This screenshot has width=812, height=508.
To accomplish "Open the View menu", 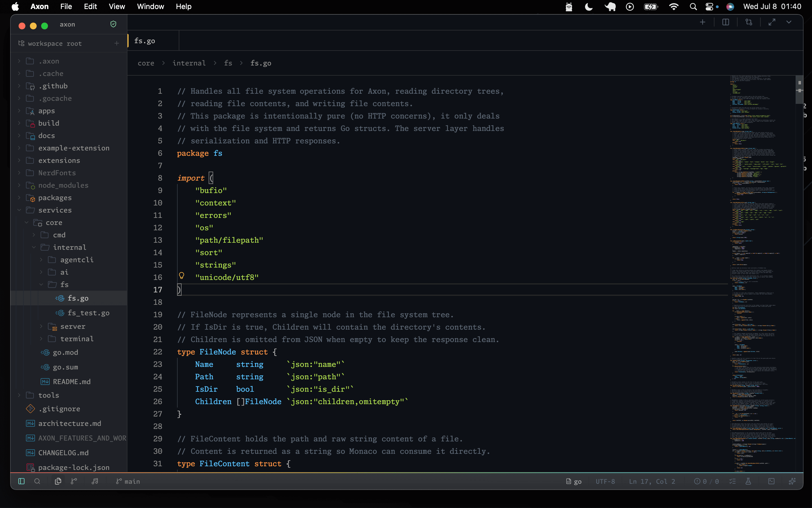I will coord(117,6).
